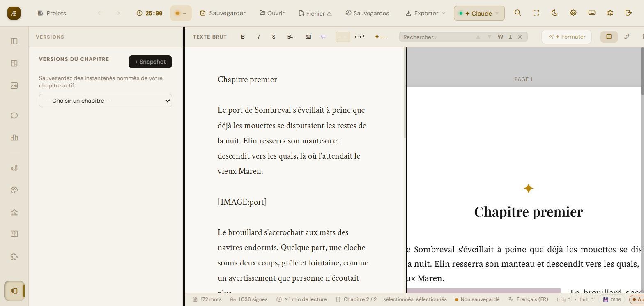Click the Formater button
This screenshot has width=644, height=306.
pyautogui.click(x=567, y=37)
